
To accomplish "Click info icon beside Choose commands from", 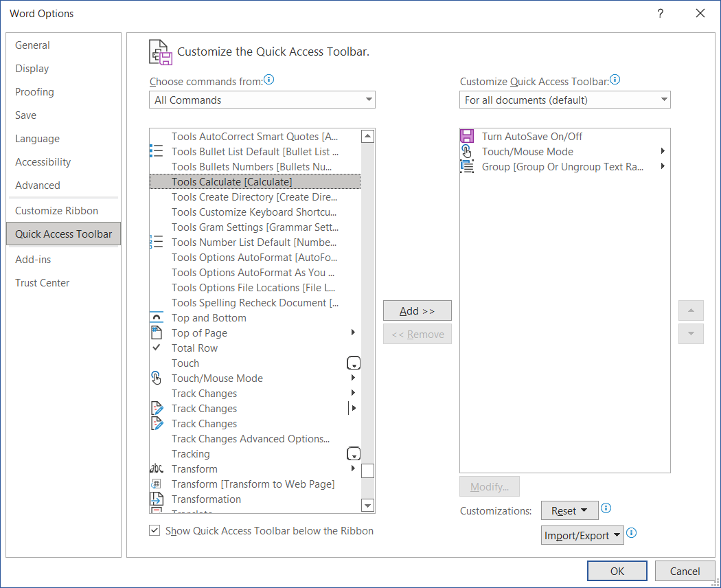I will [269, 80].
